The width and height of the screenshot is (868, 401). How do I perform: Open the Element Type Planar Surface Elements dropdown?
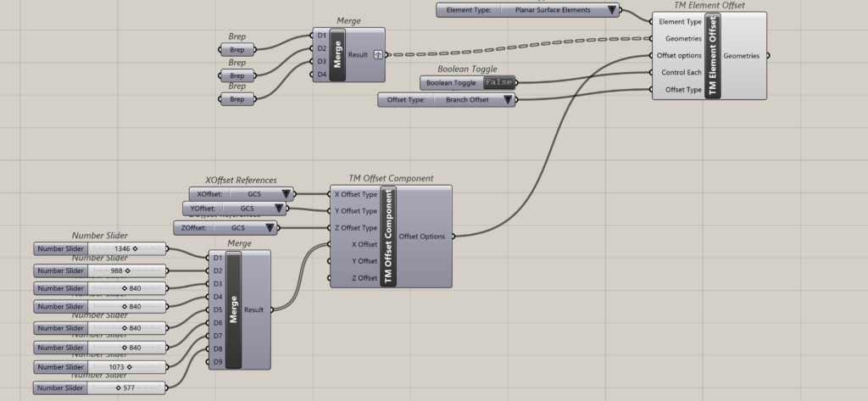pyautogui.click(x=610, y=10)
